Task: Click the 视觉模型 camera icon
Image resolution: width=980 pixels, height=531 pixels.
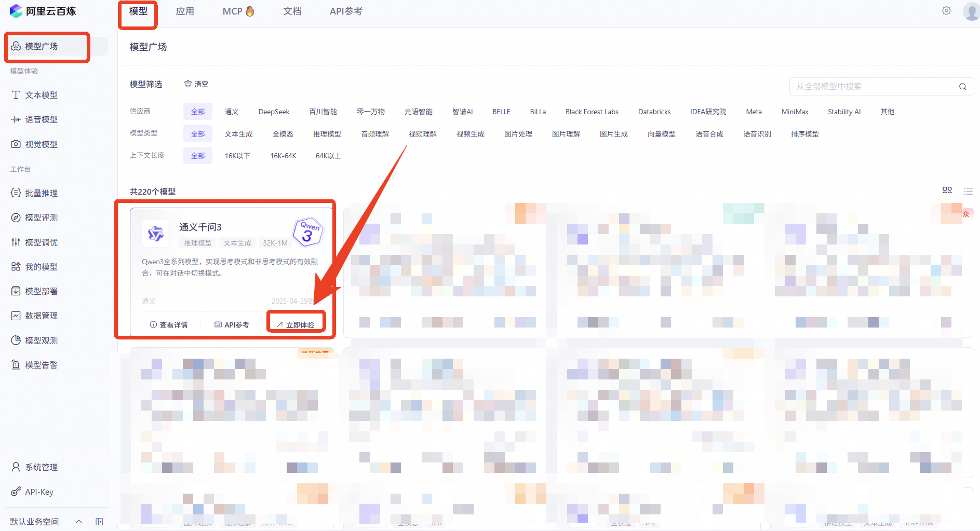Action: pyautogui.click(x=16, y=144)
